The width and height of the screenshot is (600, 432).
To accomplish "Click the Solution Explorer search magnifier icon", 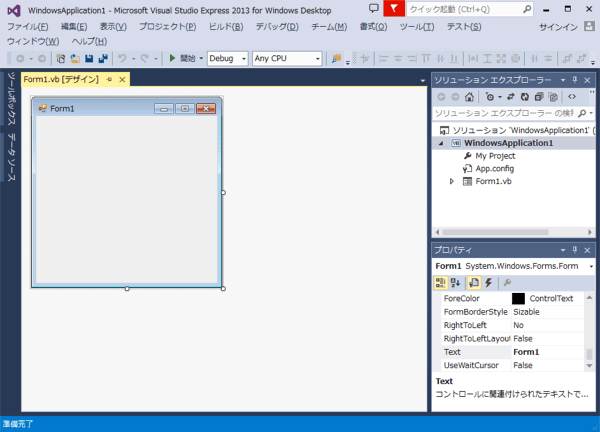I will click(x=582, y=113).
